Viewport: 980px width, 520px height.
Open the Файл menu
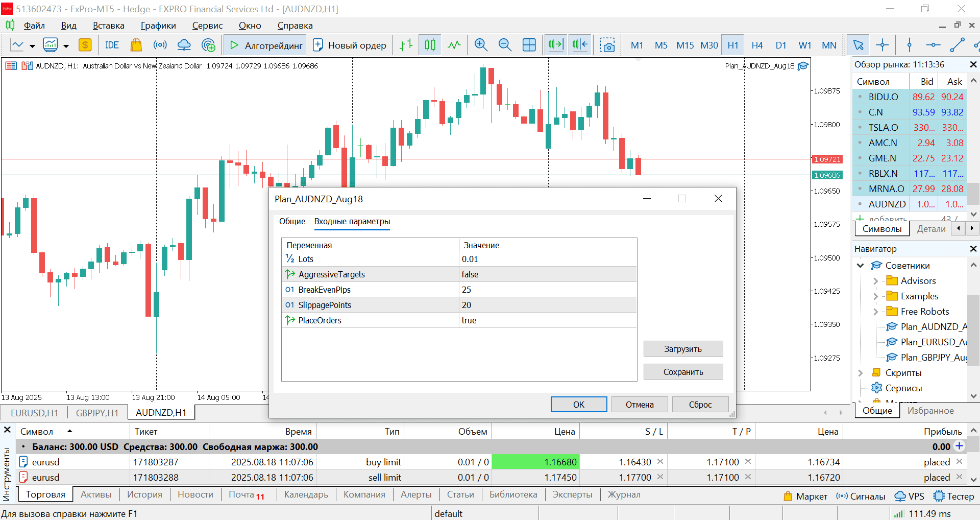(34, 26)
